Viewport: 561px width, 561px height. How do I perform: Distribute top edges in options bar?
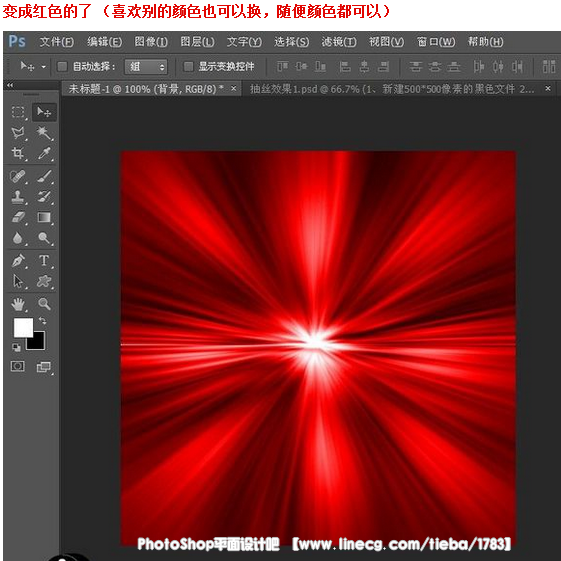[415, 67]
